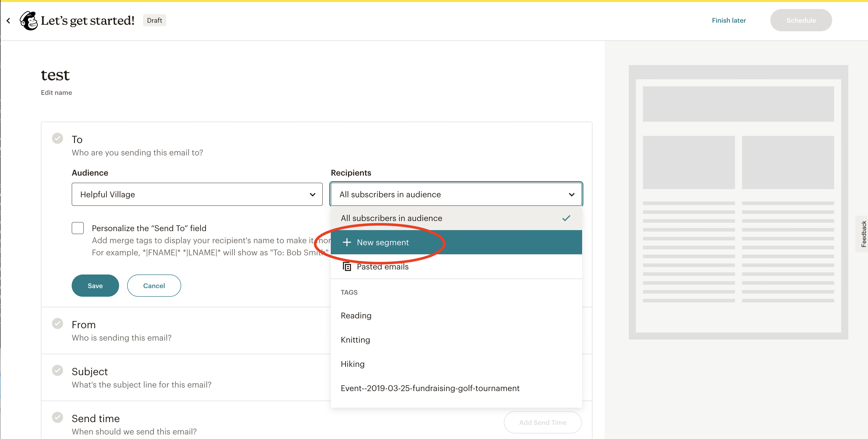The height and width of the screenshot is (439, 868).
Task: Click the Cancel button
Action: tap(154, 285)
